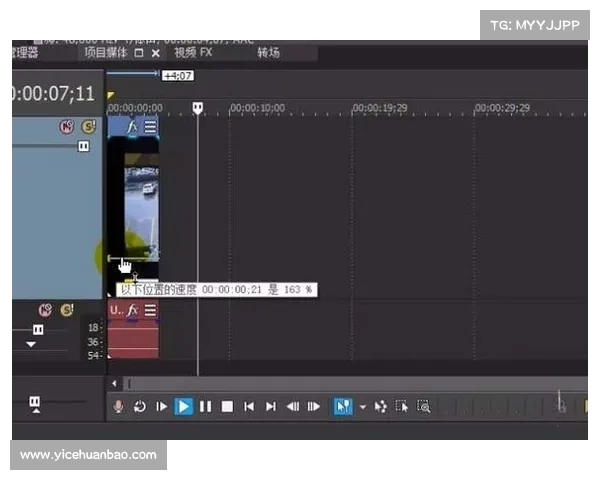
Task: Click the Record microphone button
Action: point(119,406)
